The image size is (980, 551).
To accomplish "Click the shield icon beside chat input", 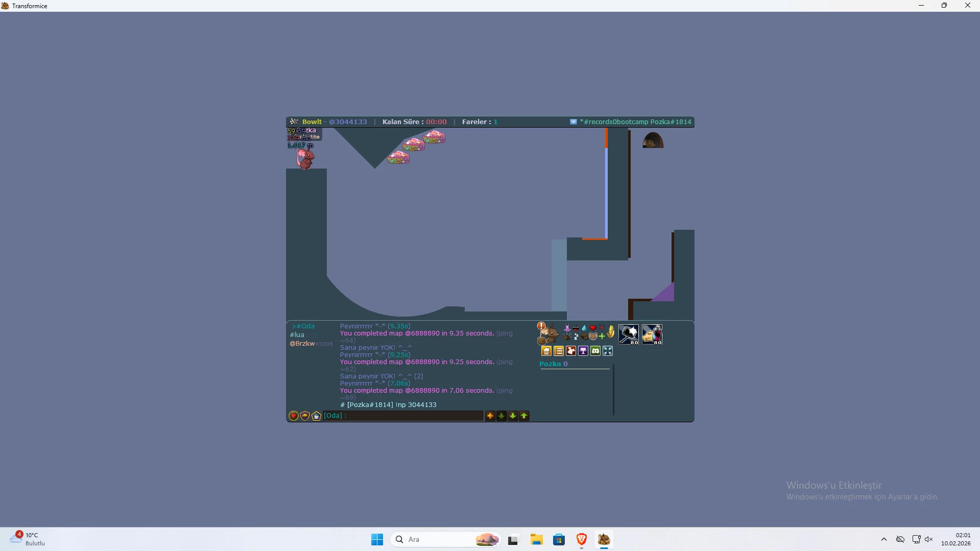I will point(305,416).
